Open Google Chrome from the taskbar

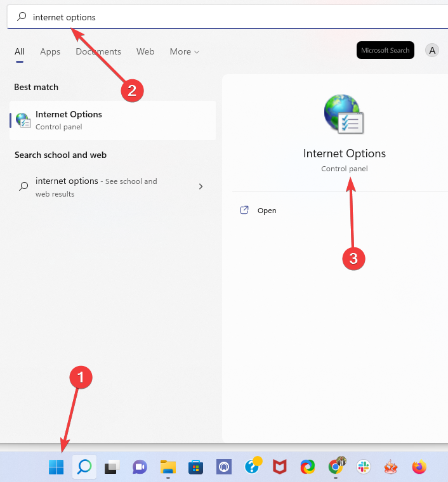(x=336, y=466)
